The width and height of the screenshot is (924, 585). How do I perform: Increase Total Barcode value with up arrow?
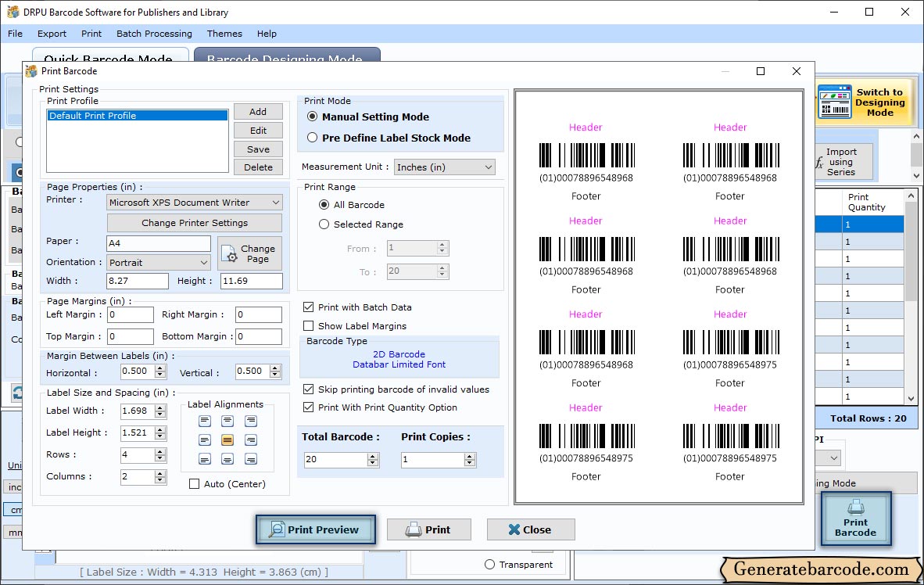pyautogui.click(x=372, y=457)
